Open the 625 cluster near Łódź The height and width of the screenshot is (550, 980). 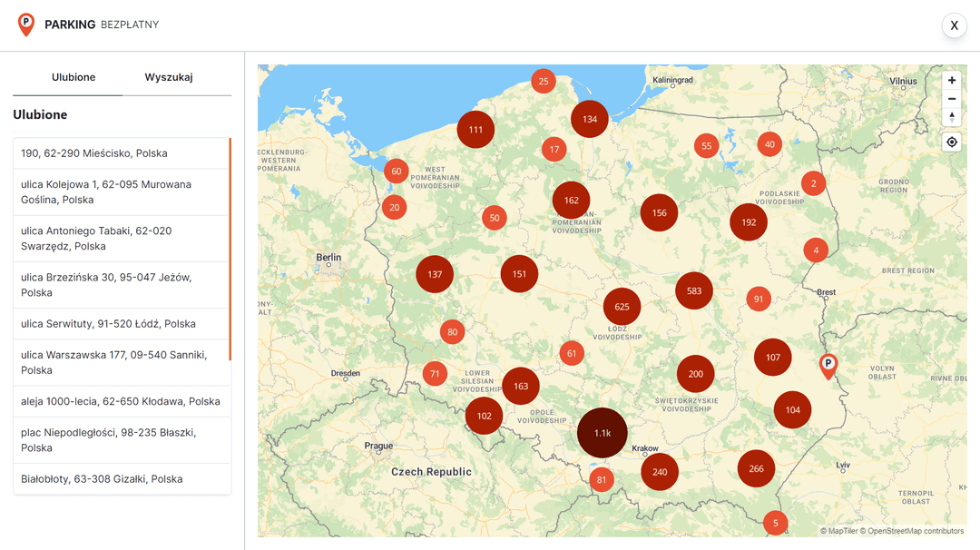point(622,307)
